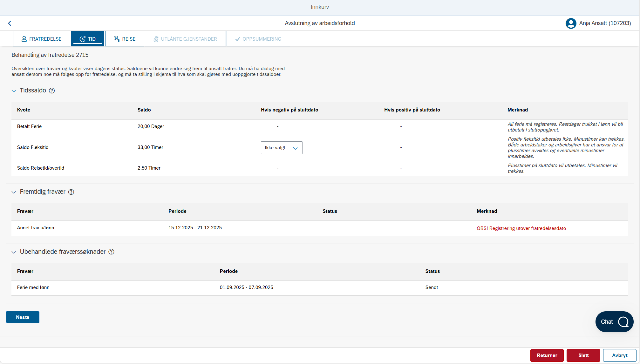
Task: Click the red Returner button
Action: click(547, 355)
